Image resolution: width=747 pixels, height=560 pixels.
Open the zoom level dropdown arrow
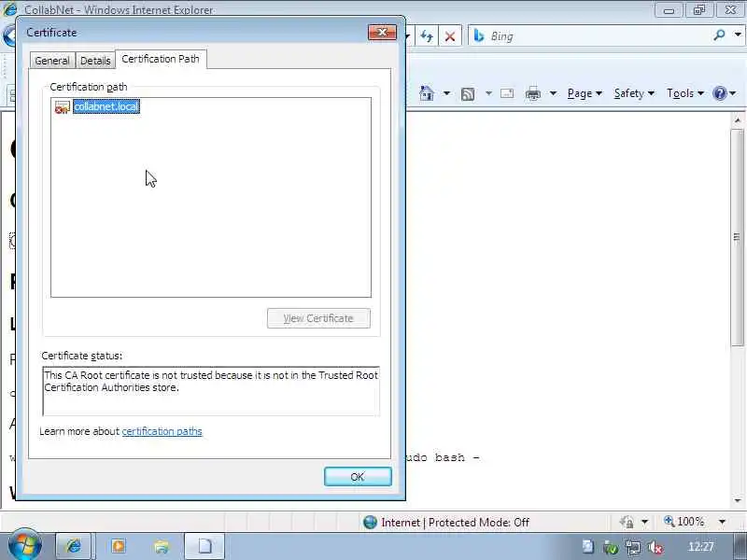click(722, 523)
